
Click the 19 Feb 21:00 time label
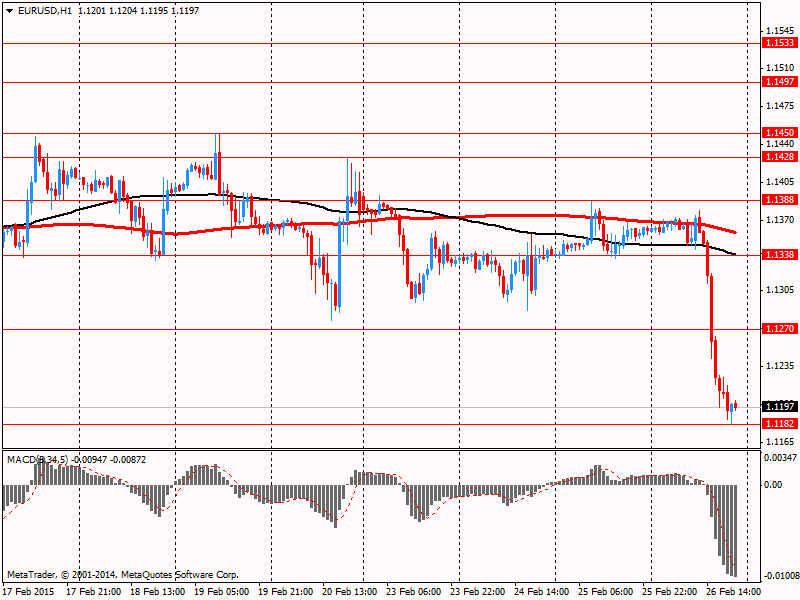[286, 592]
